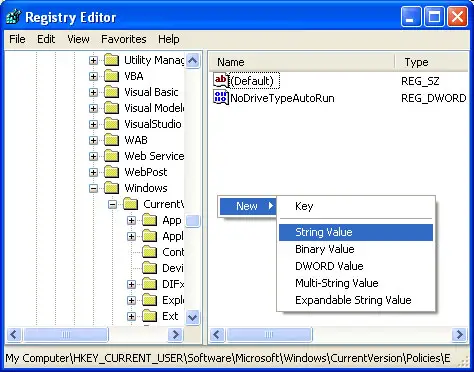Click the Visual Basic folder icon
This screenshot has width=474, height=372.
click(112, 92)
